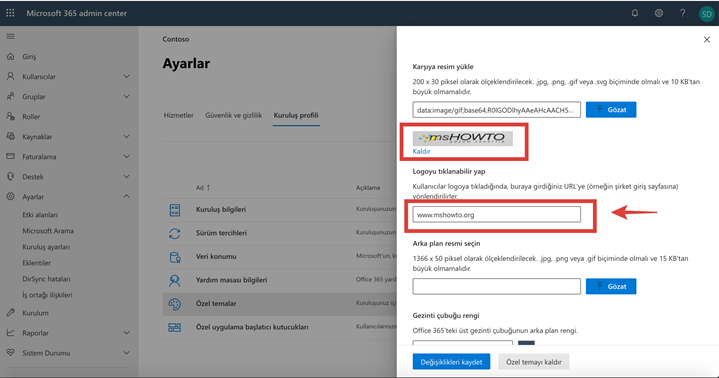Image resolution: width=719 pixels, height=378 pixels.
Task: Close the theme panel with X
Action: pyautogui.click(x=707, y=39)
